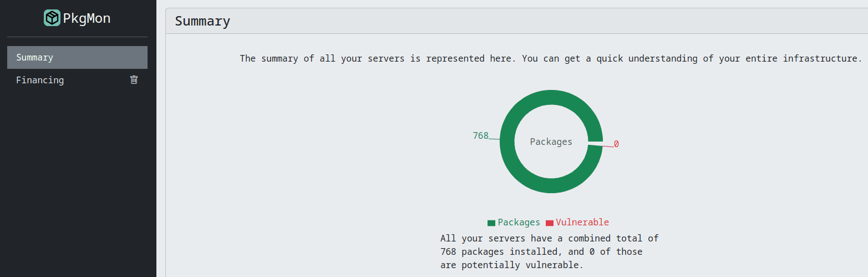Click the Summary panel heading
868x277 pixels.
[x=202, y=22]
